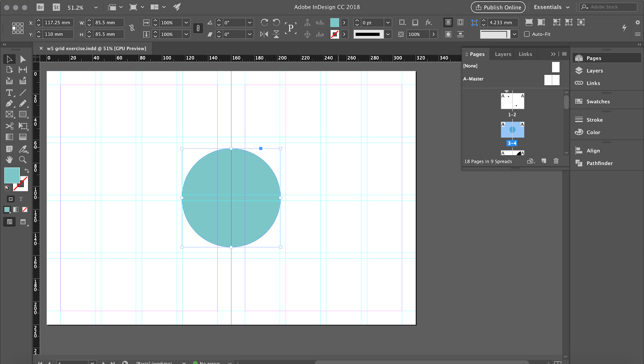The height and width of the screenshot is (364, 644).
Task: Click the Publish Online button
Action: [498, 7]
